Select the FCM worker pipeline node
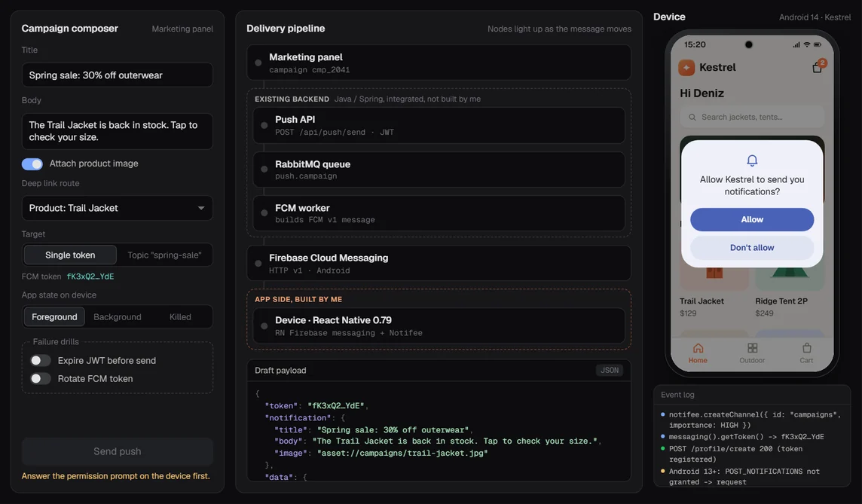 click(x=439, y=213)
